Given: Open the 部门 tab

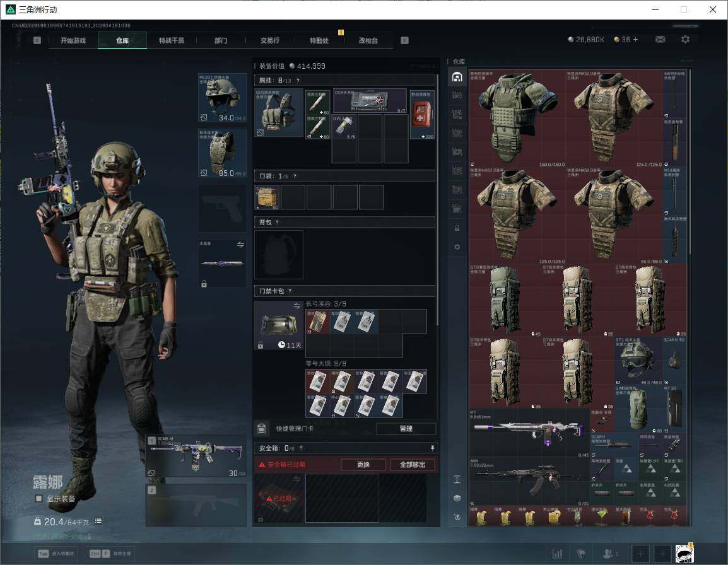Looking at the screenshot, I should coord(221,40).
